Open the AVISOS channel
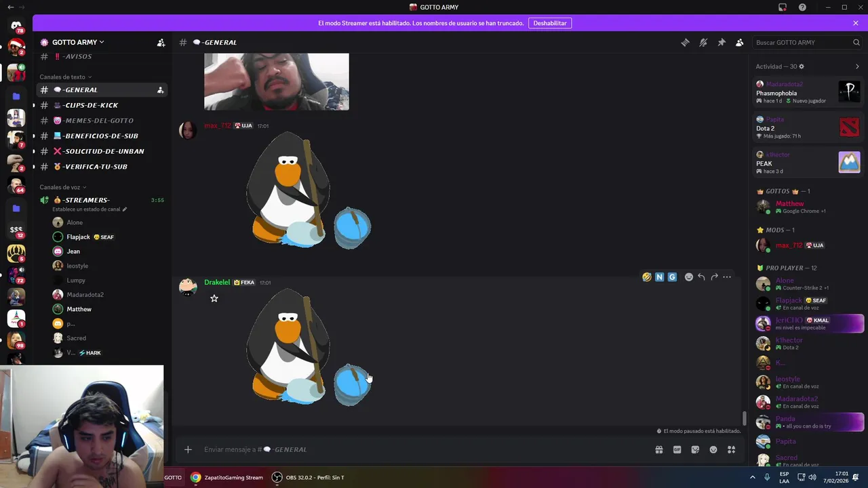The image size is (868, 488). click(100, 57)
